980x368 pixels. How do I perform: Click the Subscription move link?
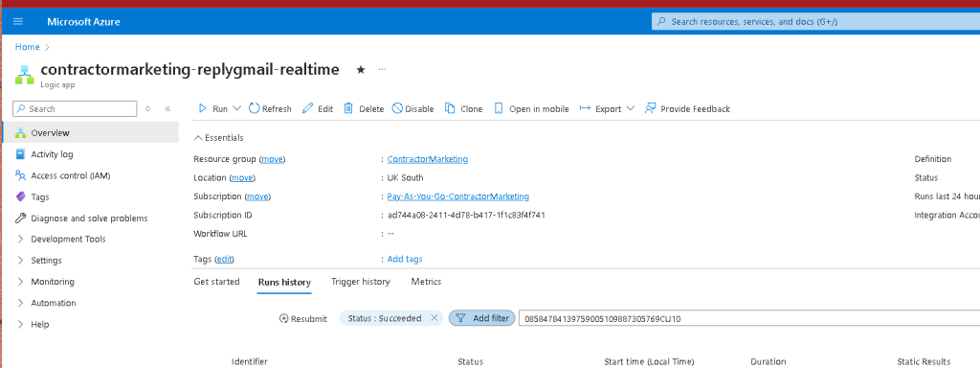[257, 196]
